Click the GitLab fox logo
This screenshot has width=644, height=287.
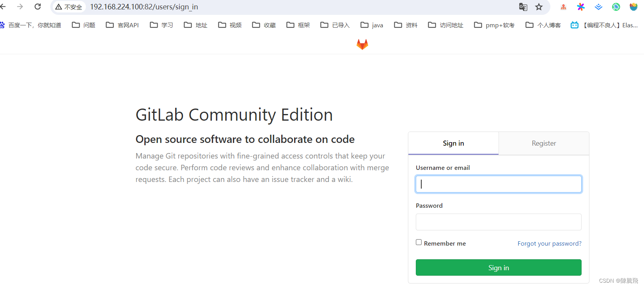coord(362,44)
